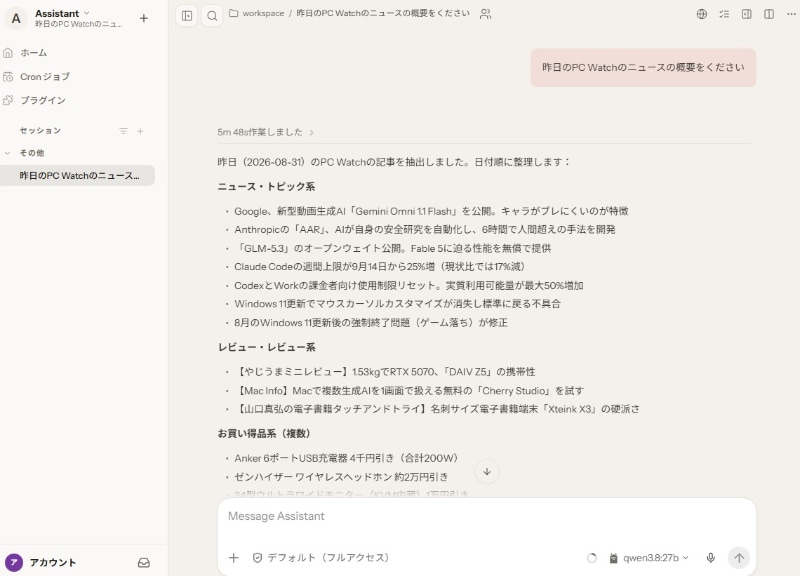Open the share people icon
Screen dimensions: 800x576
tap(485, 14)
